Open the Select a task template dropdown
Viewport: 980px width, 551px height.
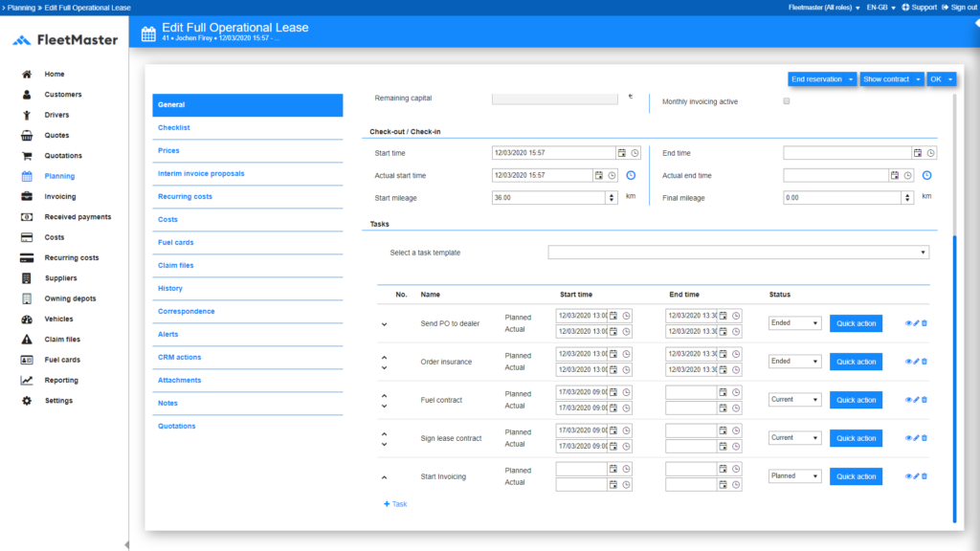point(738,253)
